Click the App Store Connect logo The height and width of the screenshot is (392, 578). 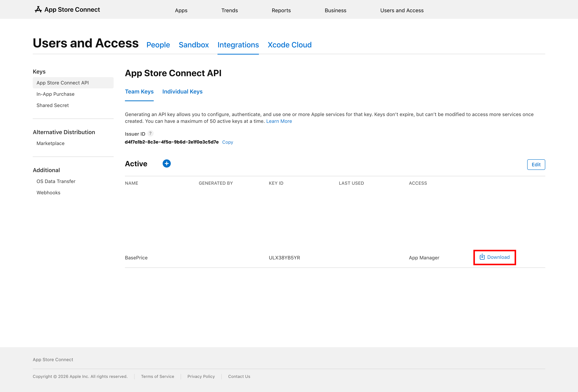point(67,9)
